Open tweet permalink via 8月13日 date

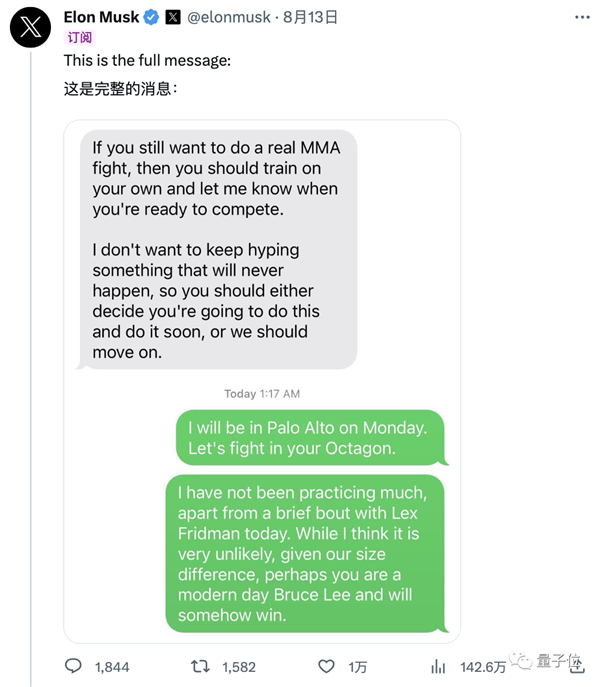pyautogui.click(x=310, y=17)
